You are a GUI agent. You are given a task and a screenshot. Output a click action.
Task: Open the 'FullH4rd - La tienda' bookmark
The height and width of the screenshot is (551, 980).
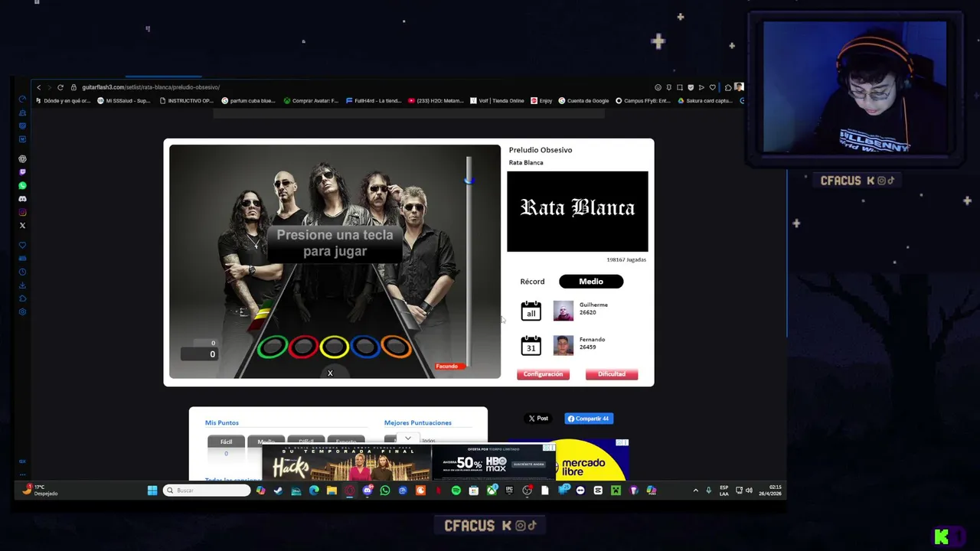pos(373,100)
